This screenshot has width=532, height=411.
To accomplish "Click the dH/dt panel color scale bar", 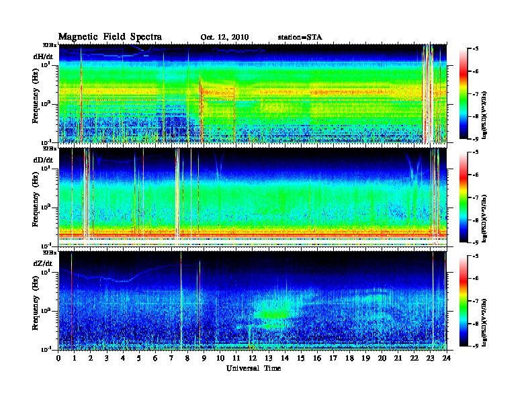I will [463, 94].
